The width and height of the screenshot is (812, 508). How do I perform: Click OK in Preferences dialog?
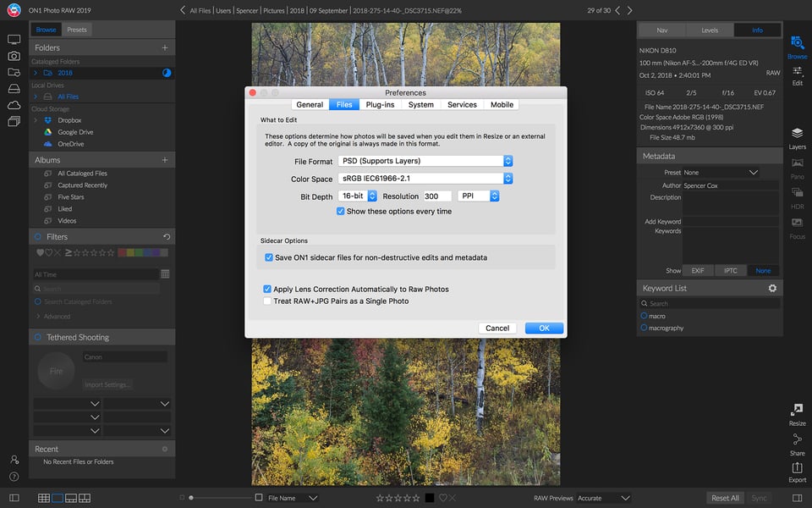544,329
